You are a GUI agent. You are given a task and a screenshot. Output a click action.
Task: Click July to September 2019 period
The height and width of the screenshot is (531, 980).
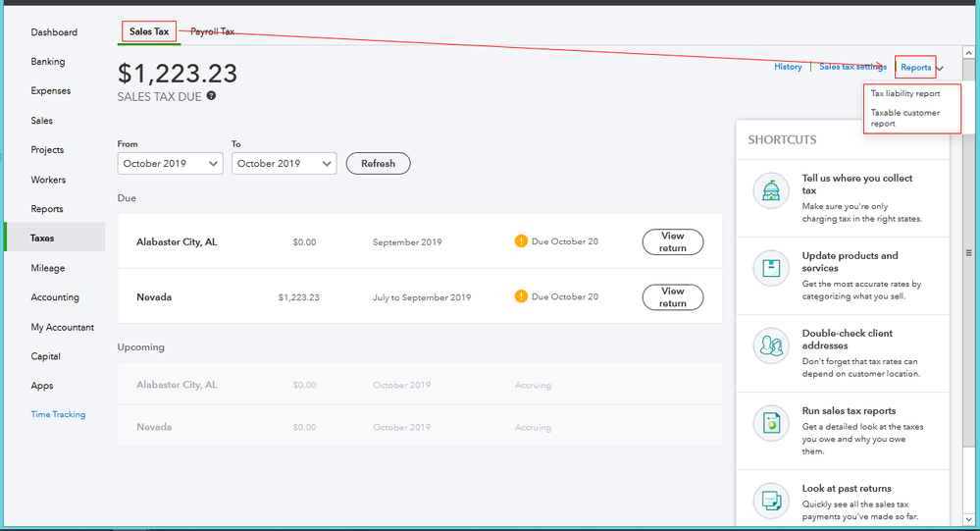pos(422,297)
